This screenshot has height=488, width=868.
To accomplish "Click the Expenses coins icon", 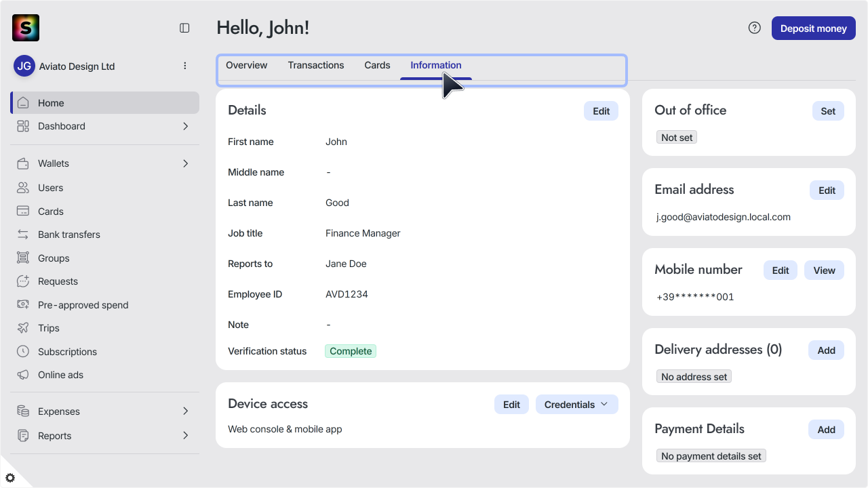I will tap(23, 411).
